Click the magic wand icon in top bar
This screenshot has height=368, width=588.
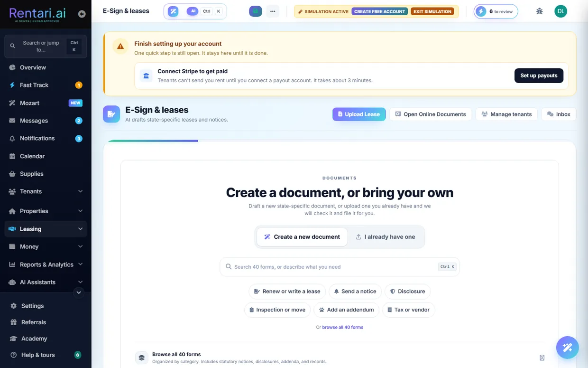[173, 11]
